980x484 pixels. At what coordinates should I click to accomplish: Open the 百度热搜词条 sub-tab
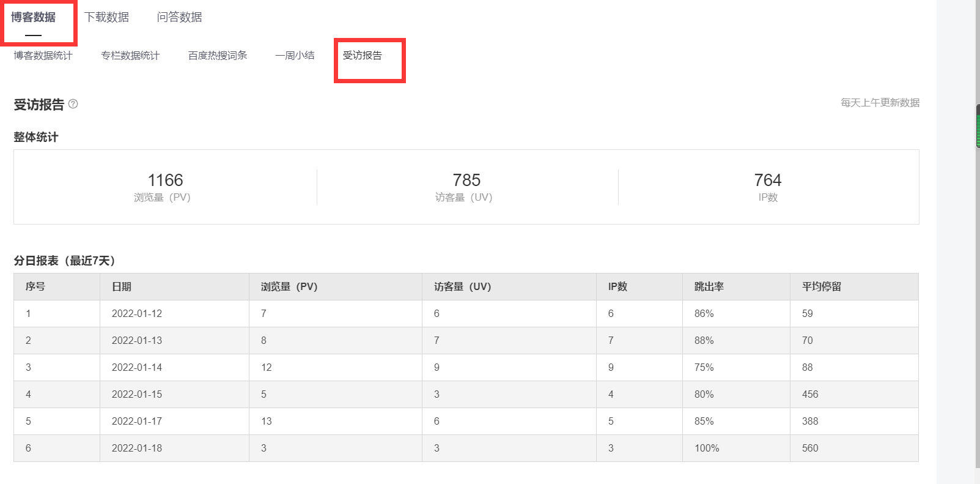pos(218,55)
